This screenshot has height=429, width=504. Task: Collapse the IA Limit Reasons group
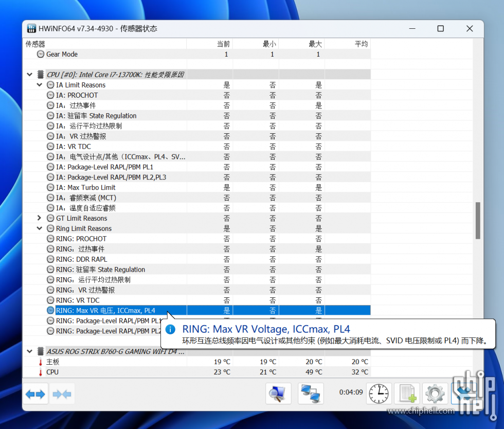(x=40, y=85)
